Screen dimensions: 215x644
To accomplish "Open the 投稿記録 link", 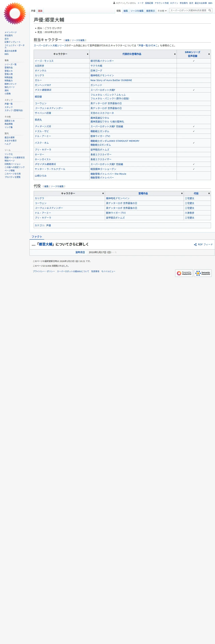I will click(149, 3).
